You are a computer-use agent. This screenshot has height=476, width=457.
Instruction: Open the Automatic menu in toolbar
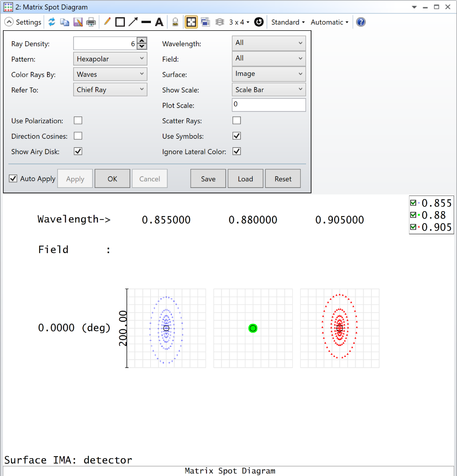click(x=330, y=22)
